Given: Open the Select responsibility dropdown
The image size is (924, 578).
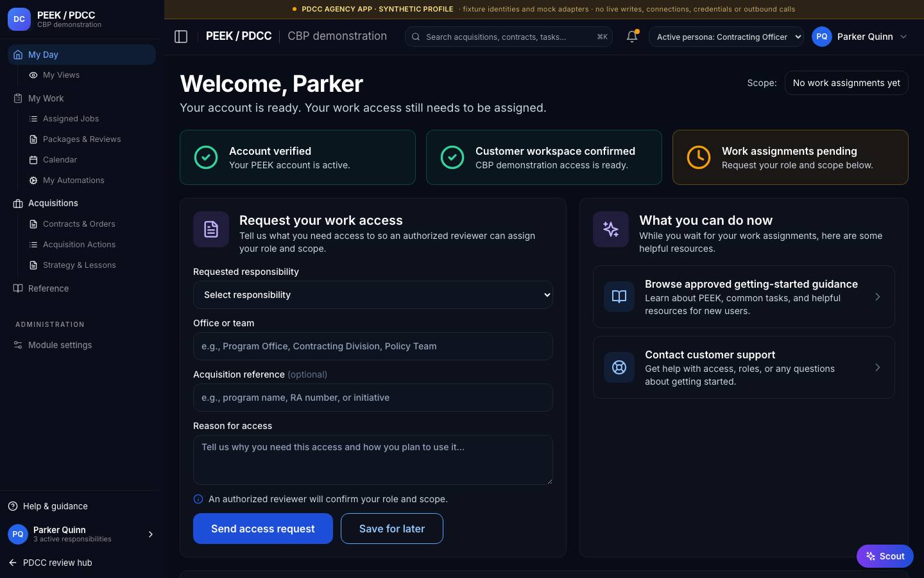Looking at the screenshot, I should pos(373,295).
